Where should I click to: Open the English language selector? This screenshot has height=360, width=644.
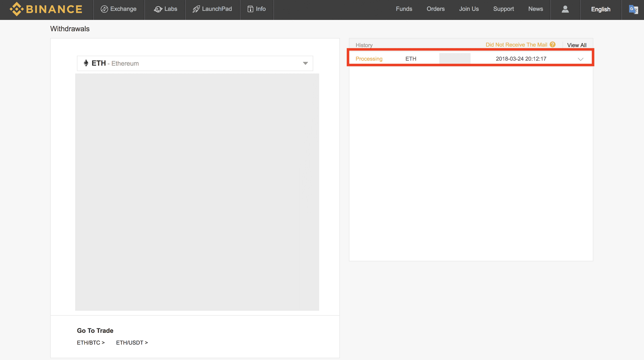601,9
